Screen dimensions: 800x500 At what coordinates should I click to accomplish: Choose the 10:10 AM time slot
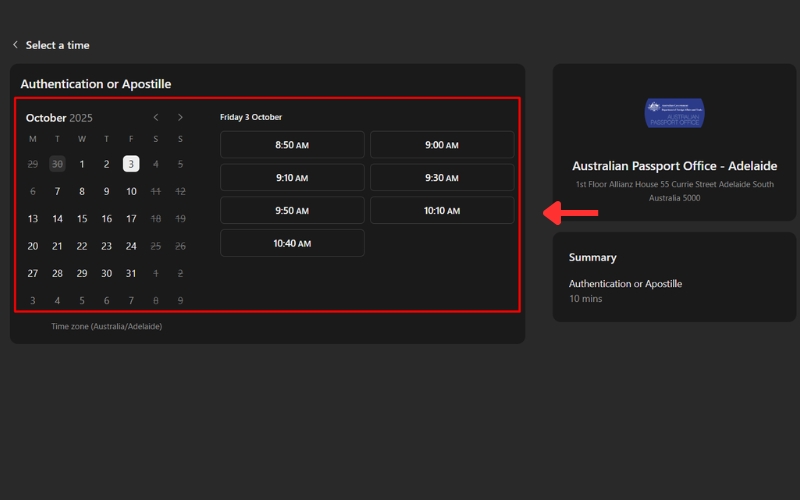(x=441, y=211)
